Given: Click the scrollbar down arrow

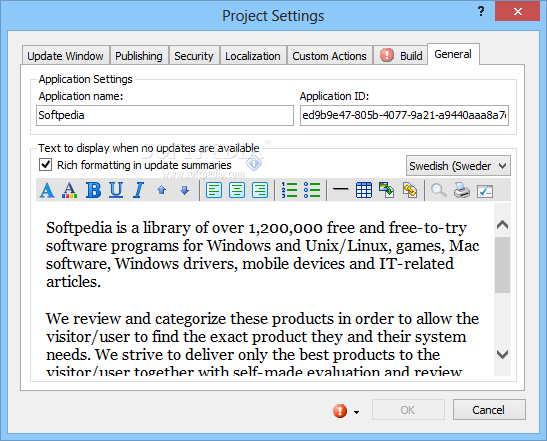Looking at the screenshot, I should (x=502, y=354).
